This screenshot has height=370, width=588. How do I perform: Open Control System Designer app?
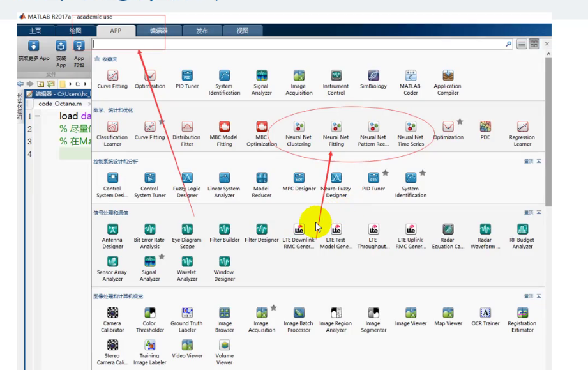click(x=112, y=185)
